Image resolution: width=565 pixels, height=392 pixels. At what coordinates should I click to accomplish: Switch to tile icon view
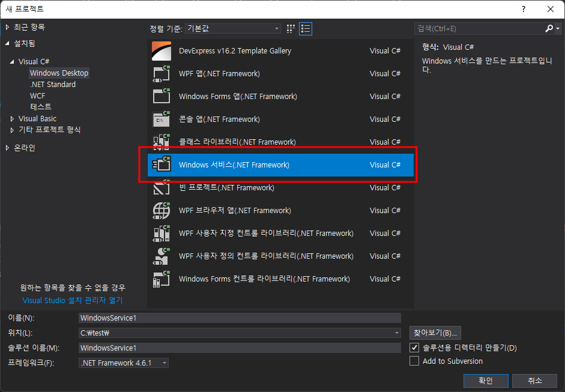pyautogui.click(x=291, y=29)
